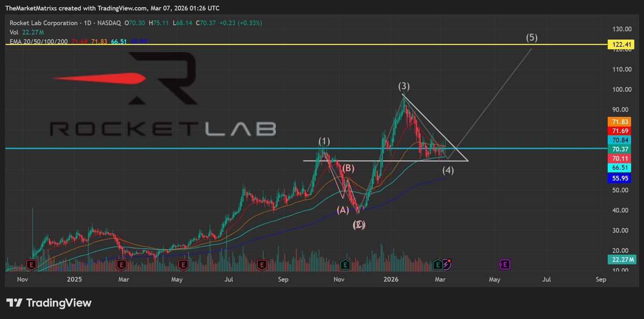Select the corrective wave (A) label
This screenshot has height=319, width=644.
(x=343, y=210)
